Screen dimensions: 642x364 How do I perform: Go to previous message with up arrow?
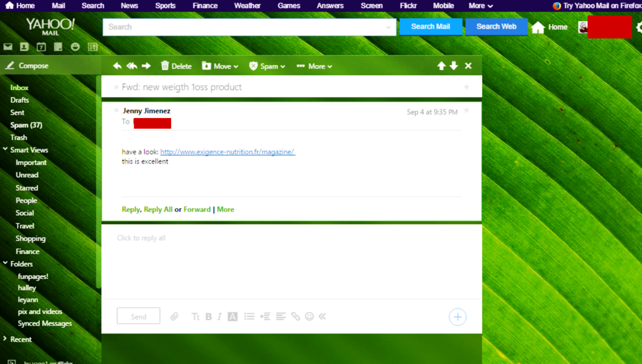click(441, 66)
